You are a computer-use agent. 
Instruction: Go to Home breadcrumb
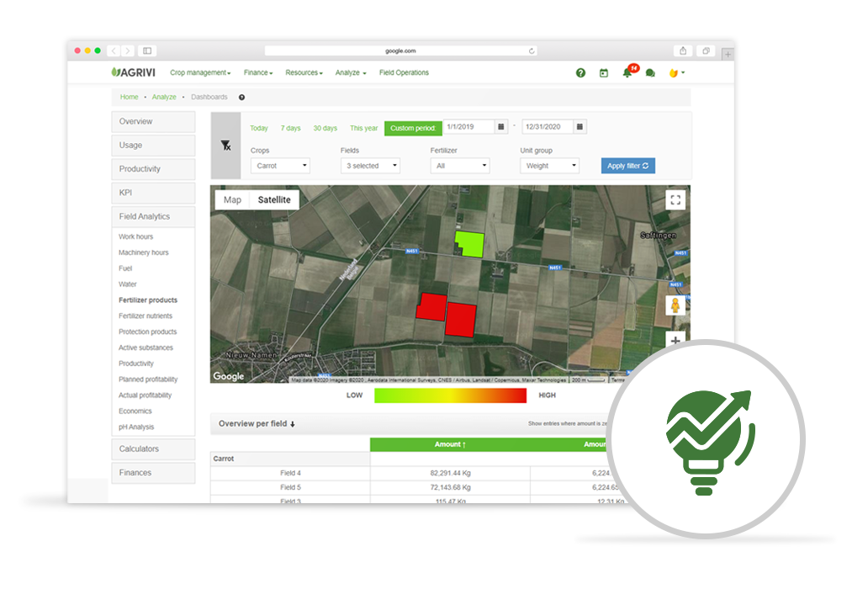[x=129, y=97]
